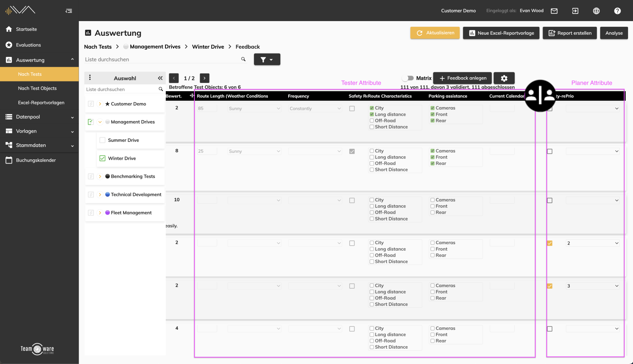
Task: Click the chart icon beside Auswertung title
Action: [x=88, y=33]
